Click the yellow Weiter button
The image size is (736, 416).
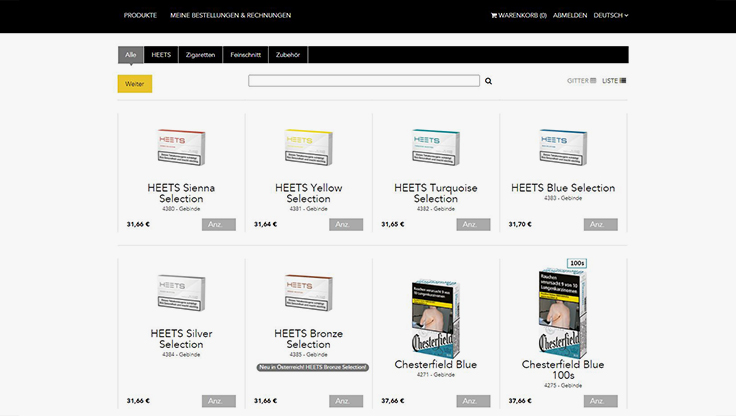[x=135, y=84]
